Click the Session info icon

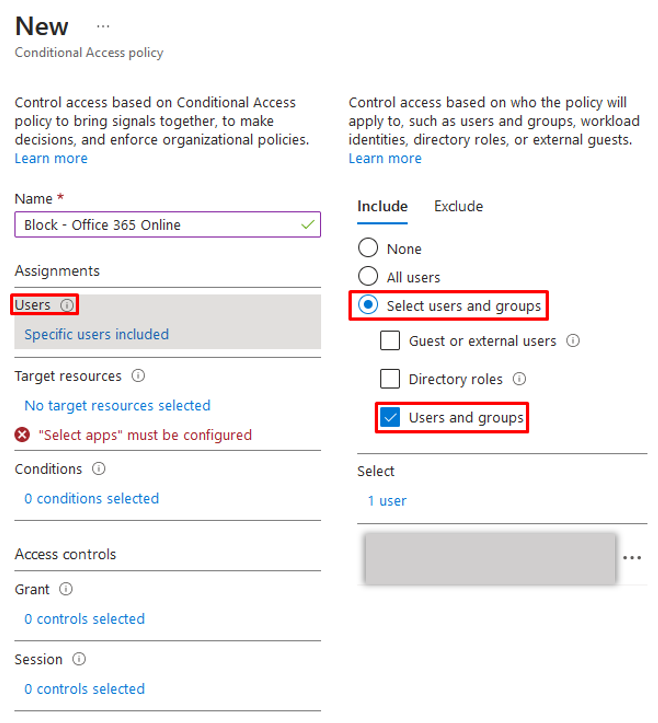(79, 659)
